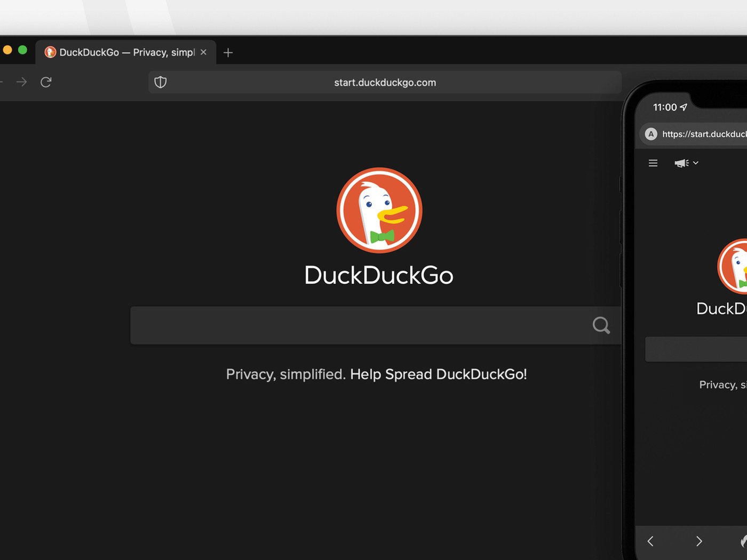Click the Help Spread DuckDuckGo! link

click(x=438, y=374)
